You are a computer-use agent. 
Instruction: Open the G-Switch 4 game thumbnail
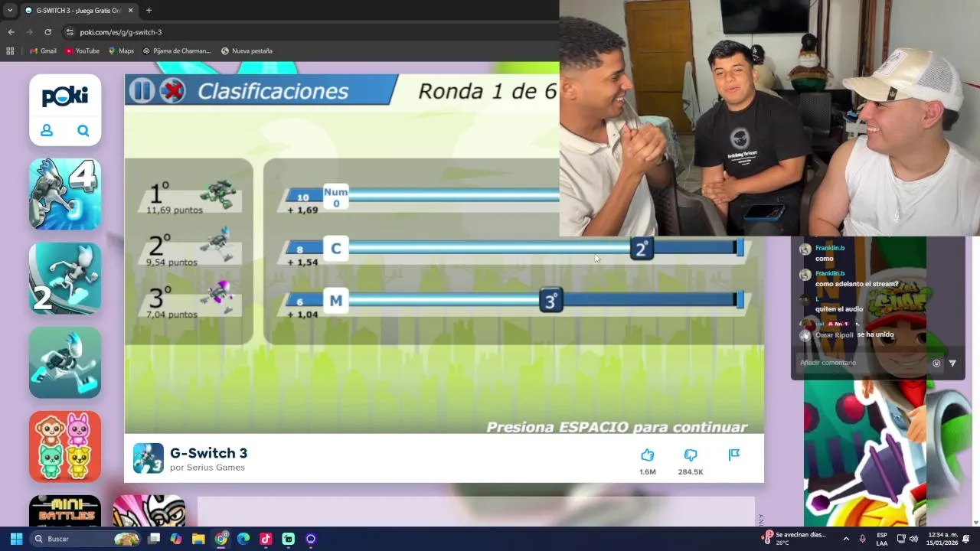65,194
